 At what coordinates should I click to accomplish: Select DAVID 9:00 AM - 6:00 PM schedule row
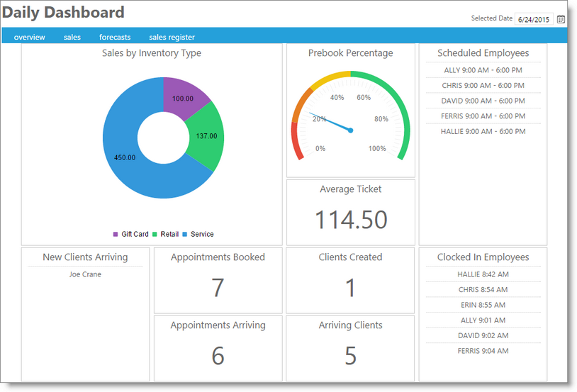tap(483, 101)
